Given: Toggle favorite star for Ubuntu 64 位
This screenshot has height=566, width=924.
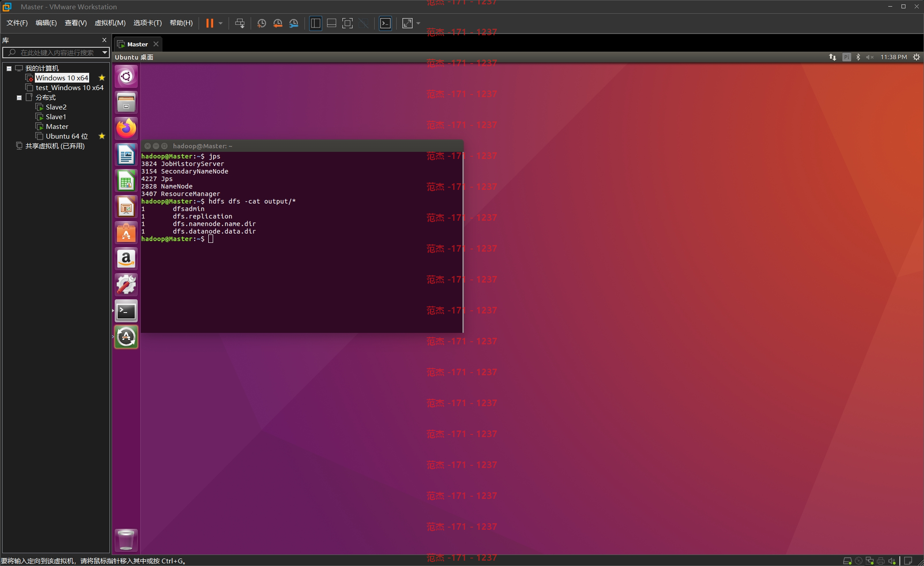Looking at the screenshot, I should (x=102, y=136).
